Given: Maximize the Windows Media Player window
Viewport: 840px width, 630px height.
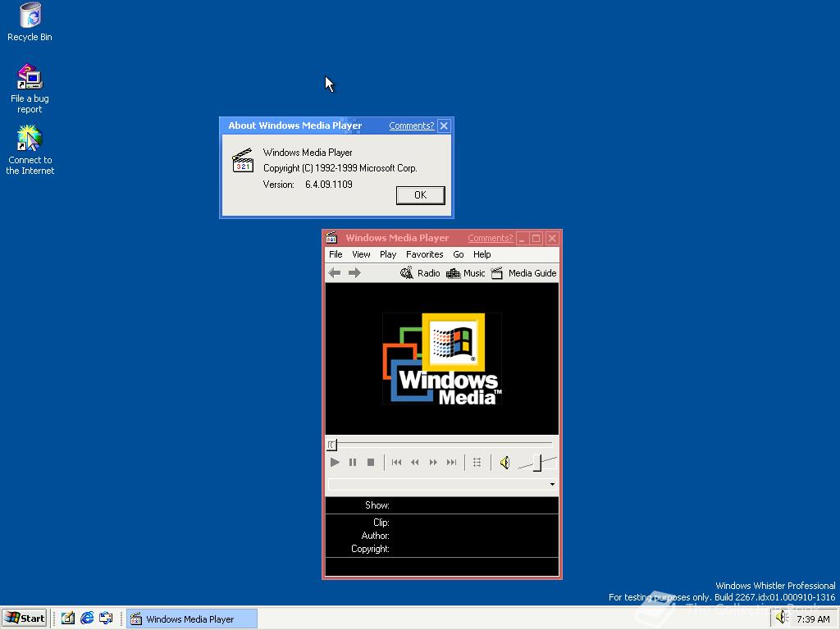Looking at the screenshot, I should (536, 238).
